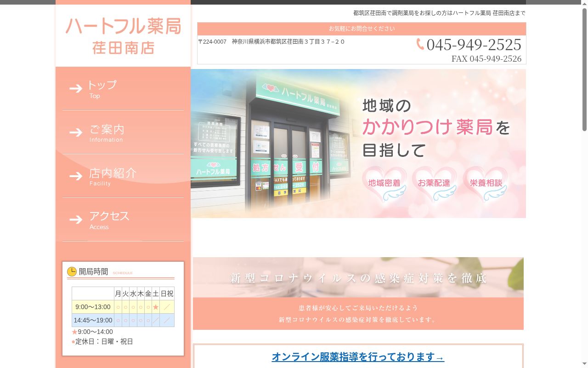Screen dimensions: 588x368
Task: Open the アクセス Access menu item
Action: pos(123,220)
